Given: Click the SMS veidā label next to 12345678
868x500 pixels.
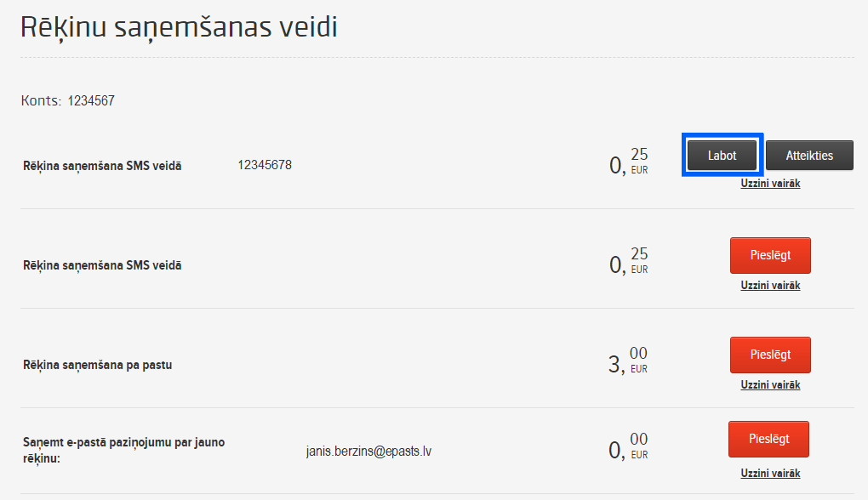Looking at the screenshot, I should click(102, 167).
